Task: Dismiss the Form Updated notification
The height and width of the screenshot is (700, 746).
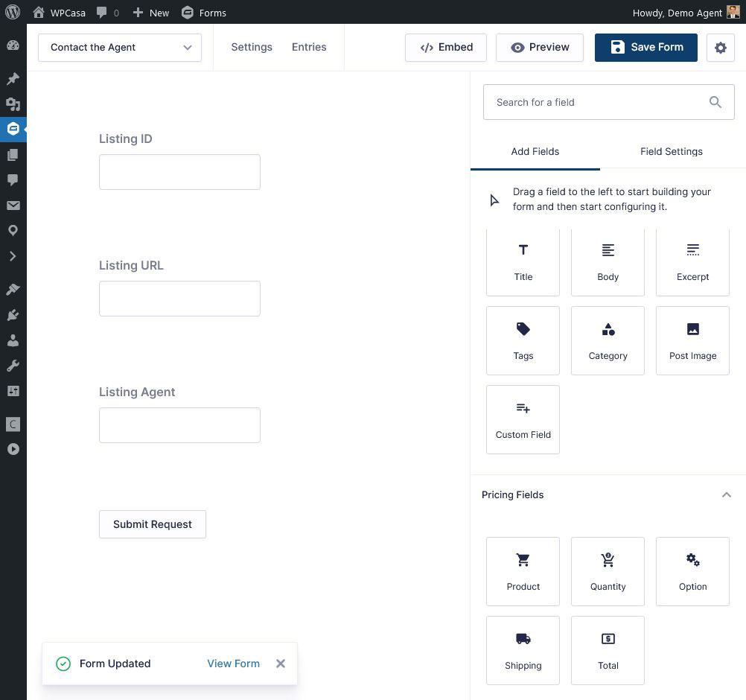Action: point(281,664)
